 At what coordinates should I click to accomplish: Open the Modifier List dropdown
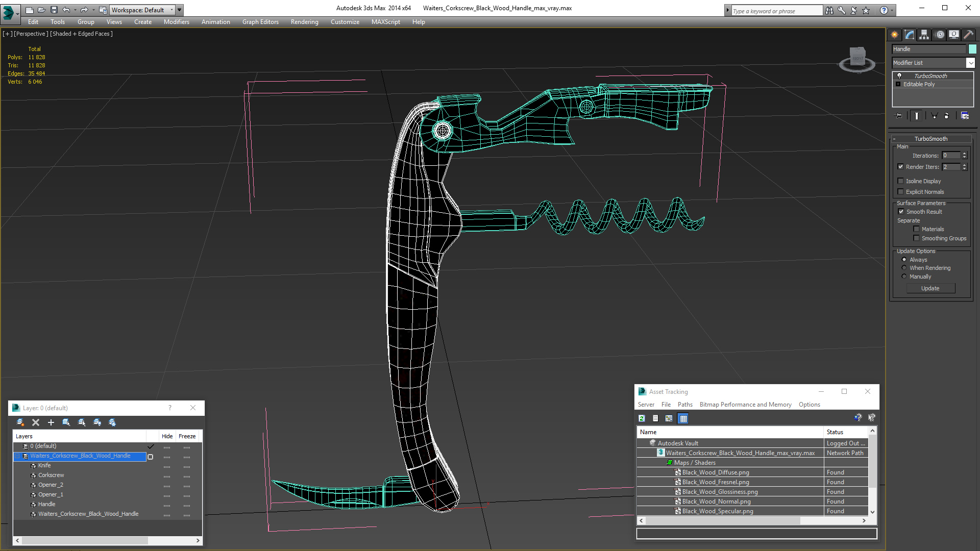(970, 63)
